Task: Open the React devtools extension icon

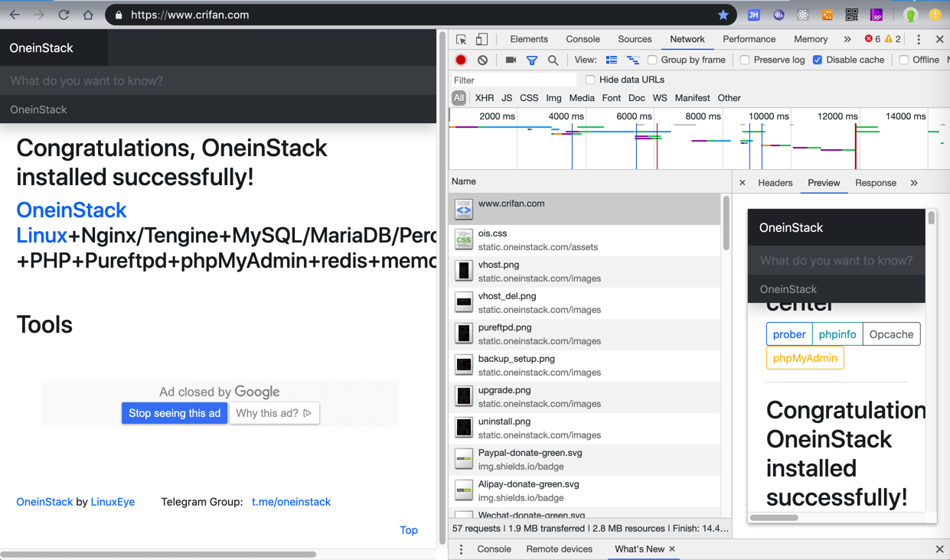Action: (802, 15)
